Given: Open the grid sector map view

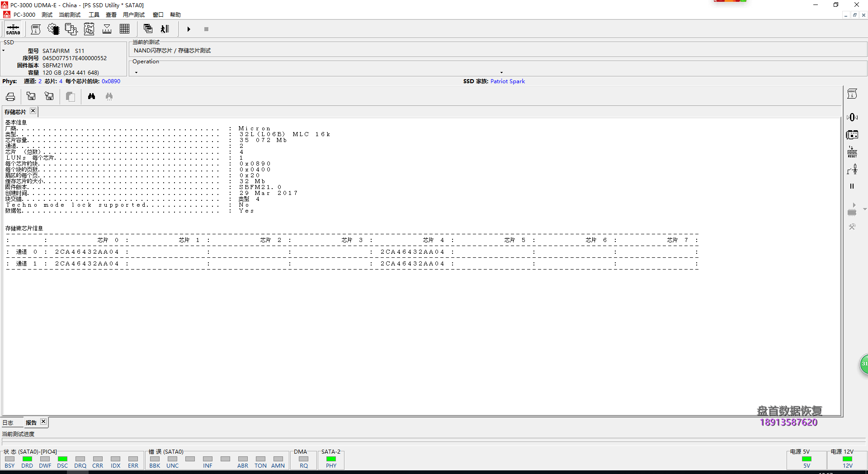Looking at the screenshot, I should pyautogui.click(x=125, y=29).
